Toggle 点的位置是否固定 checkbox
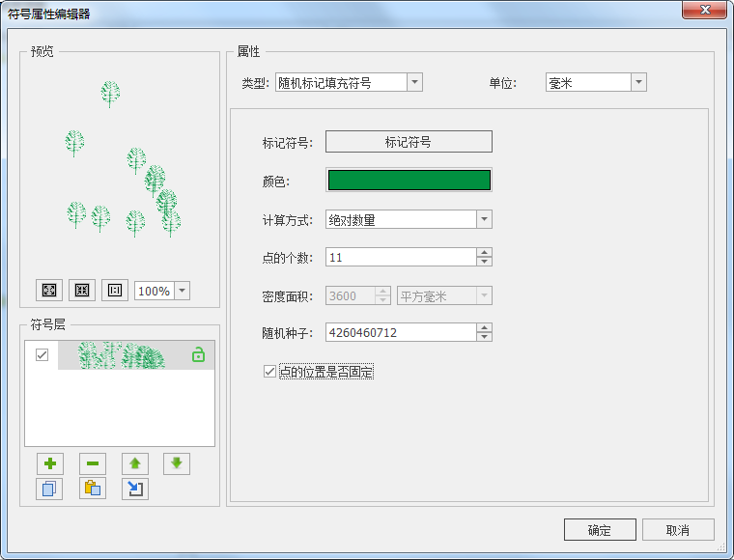Image resolution: width=734 pixels, height=560 pixels. click(x=270, y=371)
